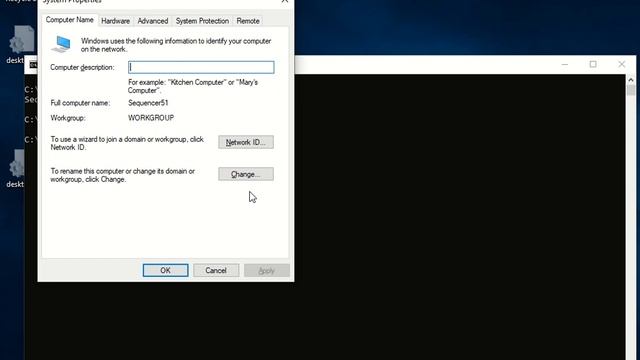Click the Command Prompt title bar icon

(x=33, y=65)
